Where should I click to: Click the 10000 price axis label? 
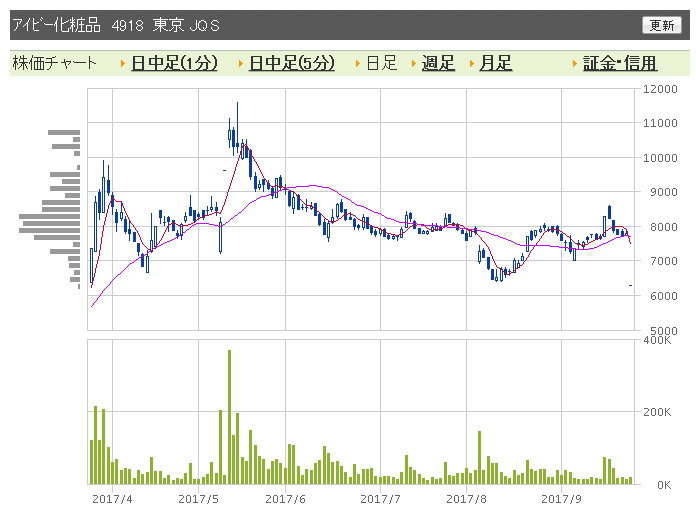[x=660, y=158]
